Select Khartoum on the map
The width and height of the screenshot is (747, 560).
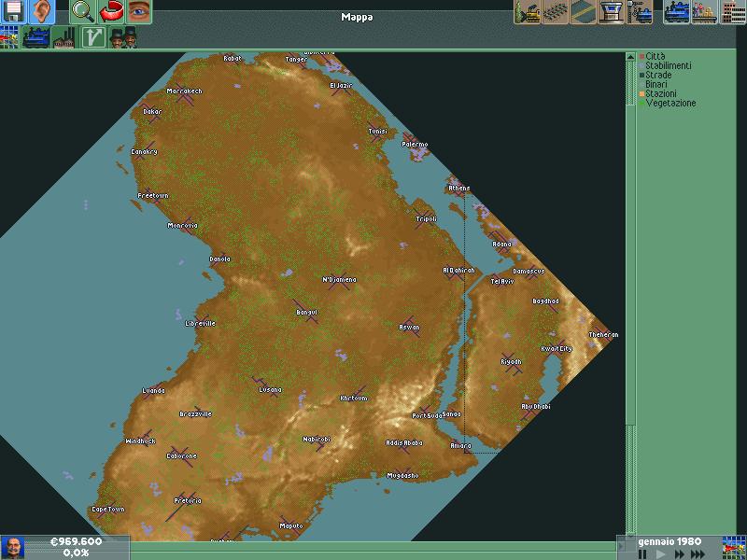point(354,399)
